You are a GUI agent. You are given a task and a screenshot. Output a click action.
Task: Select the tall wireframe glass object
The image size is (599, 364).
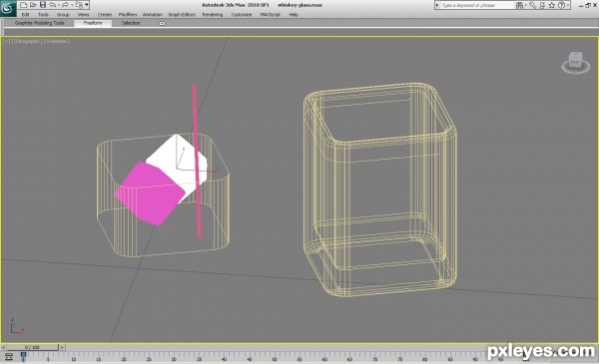click(380, 189)
